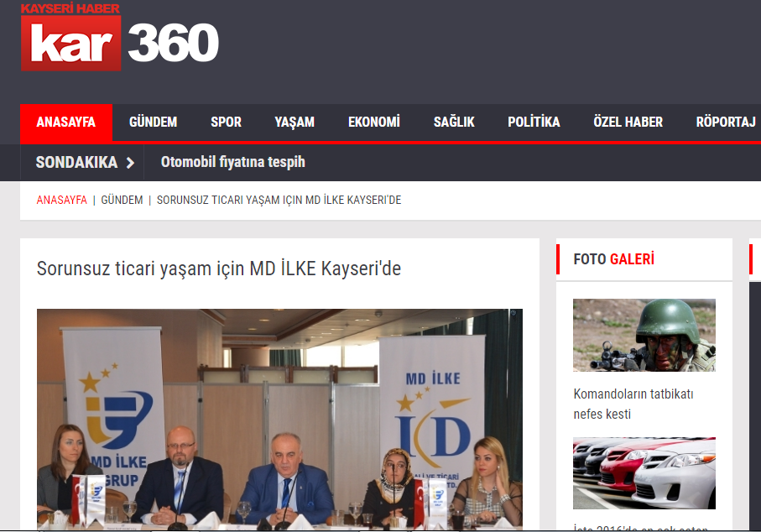
Task: Click the SONDAKIKA breaking news label
Action: click(76, 163)
